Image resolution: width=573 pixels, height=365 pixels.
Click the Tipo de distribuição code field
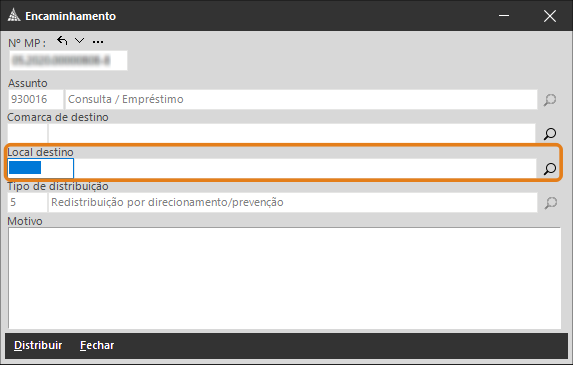tap(27, 202)
